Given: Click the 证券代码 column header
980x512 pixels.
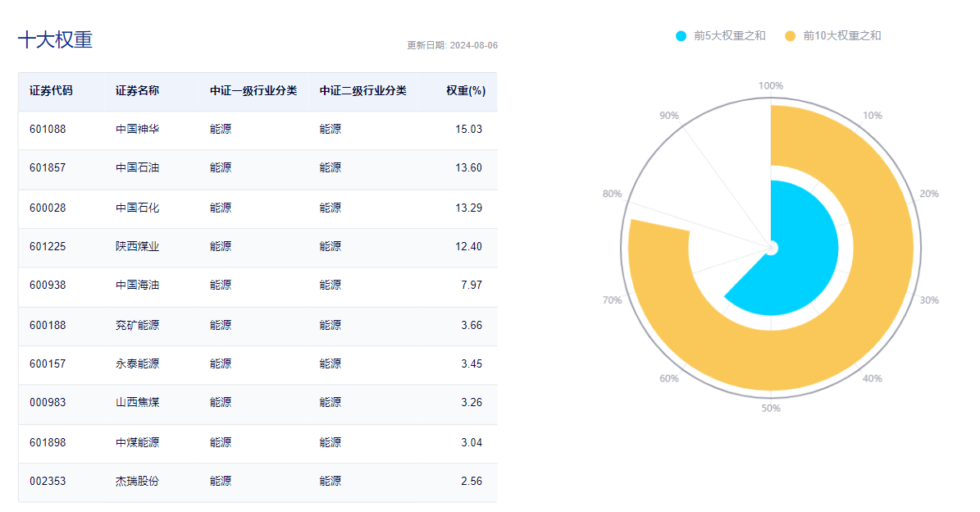Looking at the screenshot, I should pyautogui.click(x=51, y=91).
